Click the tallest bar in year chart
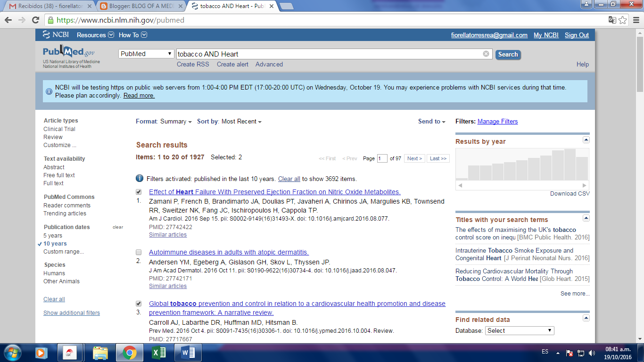This screenshot has width=644, height=362. click(x=570, y=165)
